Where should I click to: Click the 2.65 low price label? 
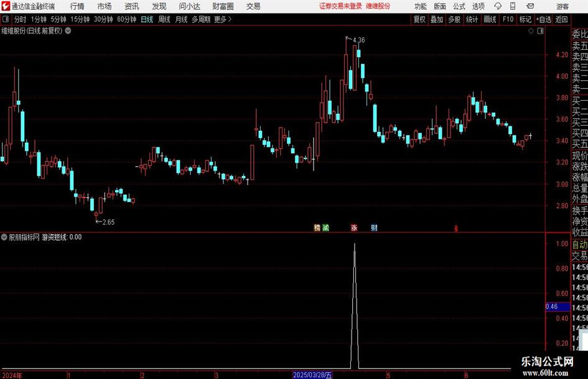(x=108, y=222)
